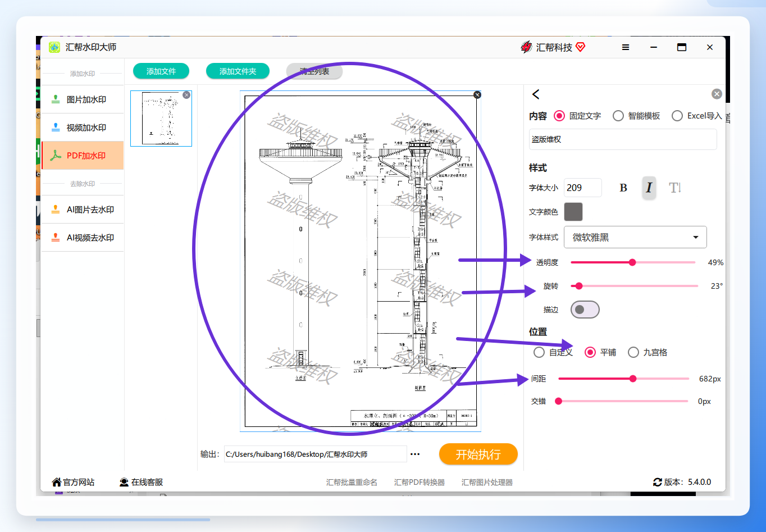Click the 添加文件 button

(161, 71)
